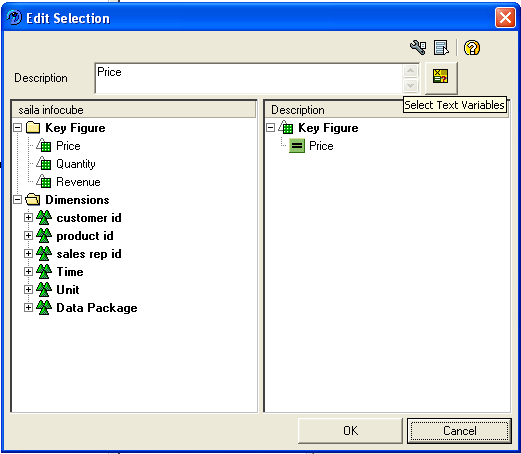
Task: Select the Price key figure icon
Action: (x=44, y=145)
